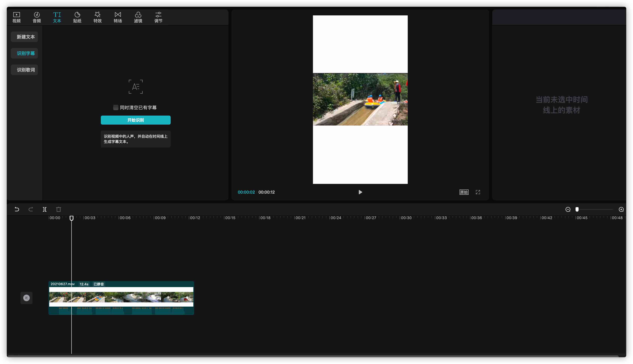Open the 贴纸 stickers tab
This screenshot has width=633, height=364.
77,17
